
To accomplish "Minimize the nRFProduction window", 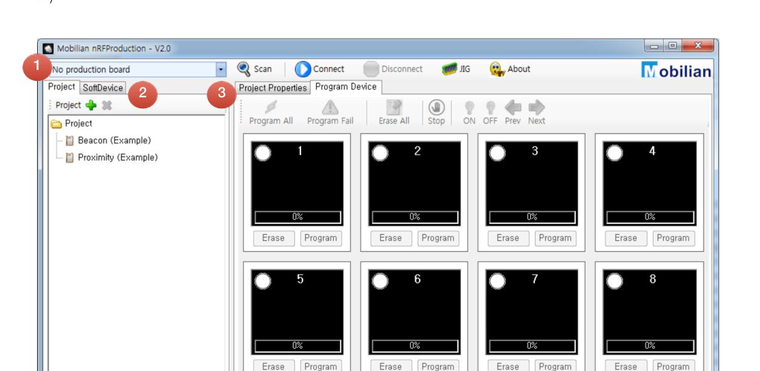I will 655,46.
